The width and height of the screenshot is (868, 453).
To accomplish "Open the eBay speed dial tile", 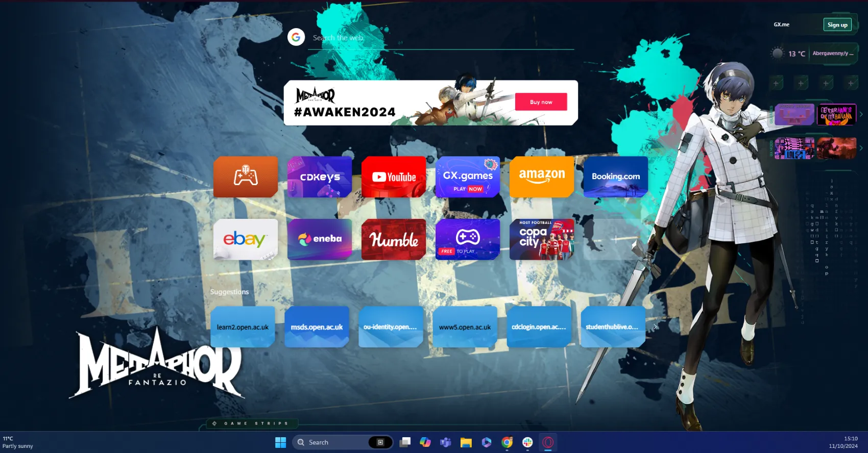I will pyautogui.click(x=246, y=239).
